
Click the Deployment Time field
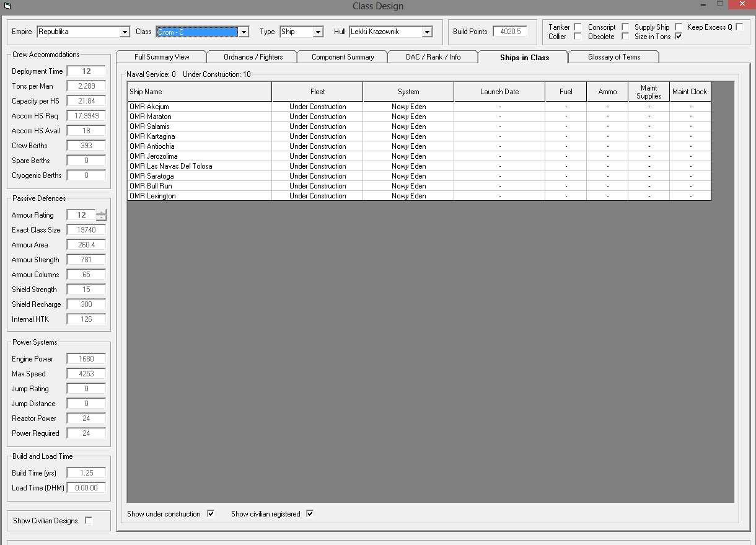[86, 71]
